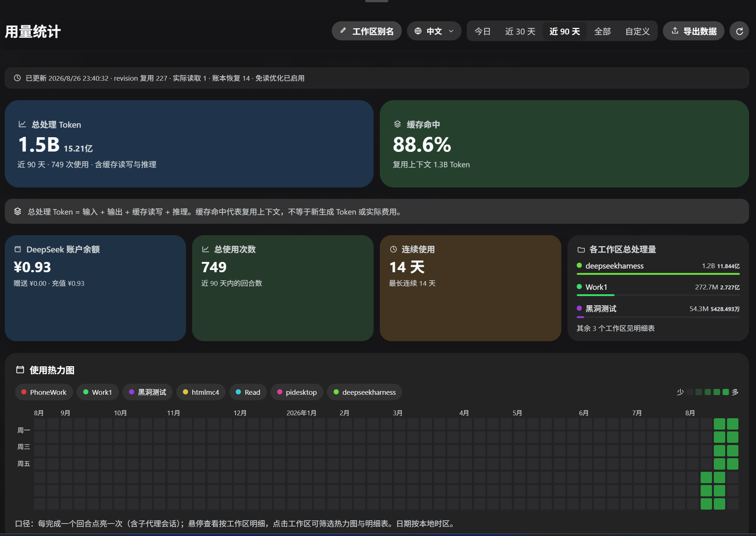The height and width of the screenshot is (536, 756).
Task: Click the 工作区别名 button
Action: pos(367,31)
